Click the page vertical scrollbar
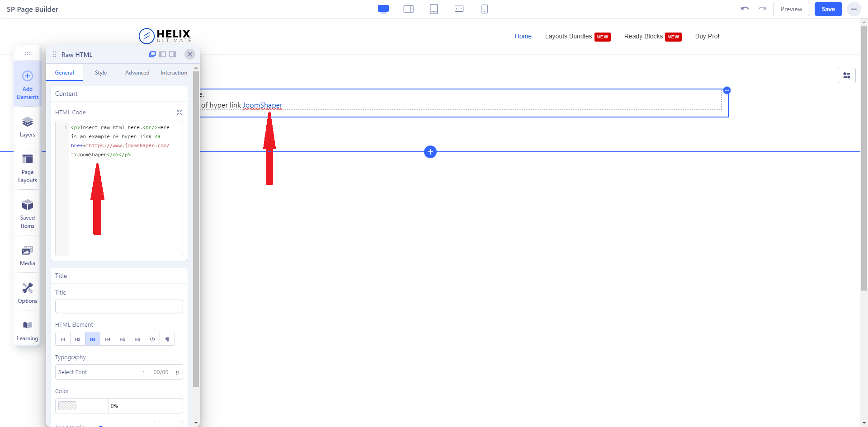868x427 pixels. point(864,158)
